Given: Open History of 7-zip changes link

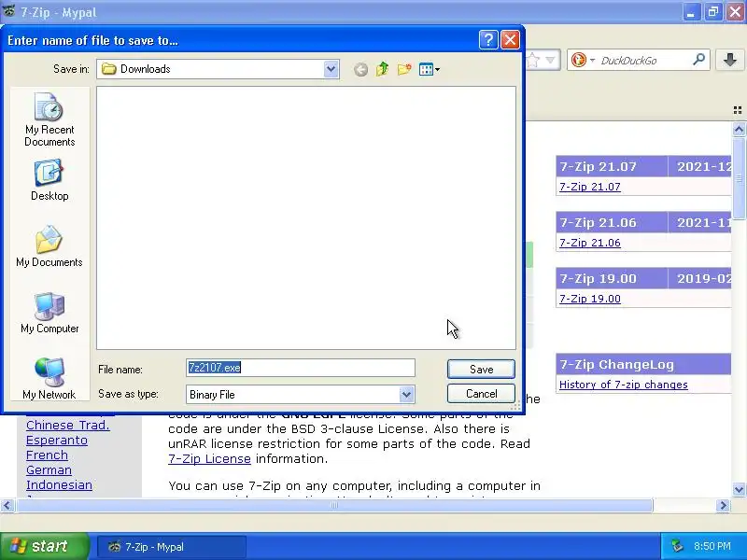Looking at the screenshot, I should pos(623,385).
